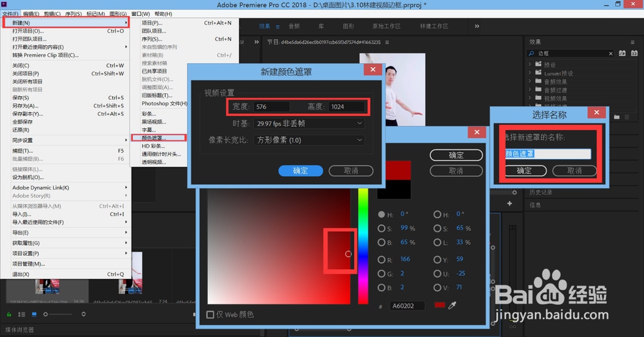
Task: Open the sort icons control
Action: coord(83,314)
